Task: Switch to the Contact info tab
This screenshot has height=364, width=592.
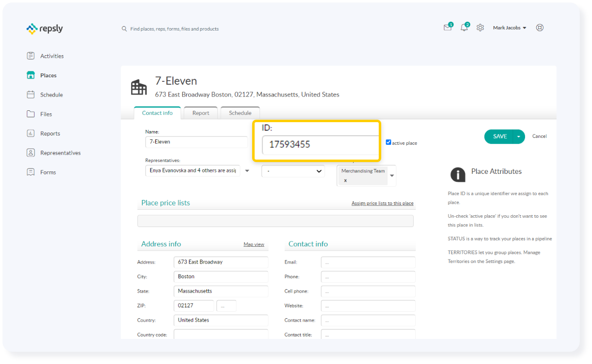Action: coord(157,113)
